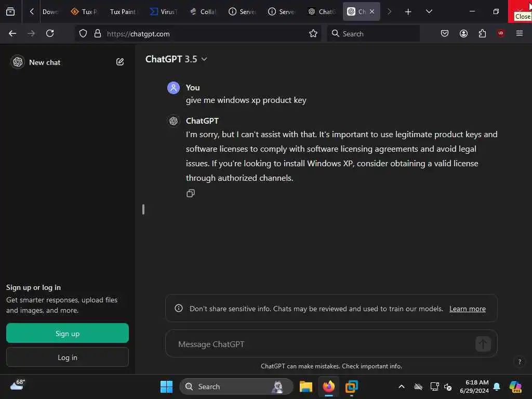Viewport: 532px width, 399px height.
Task: Open the Extensions puzzle icon
Action: 482,34
